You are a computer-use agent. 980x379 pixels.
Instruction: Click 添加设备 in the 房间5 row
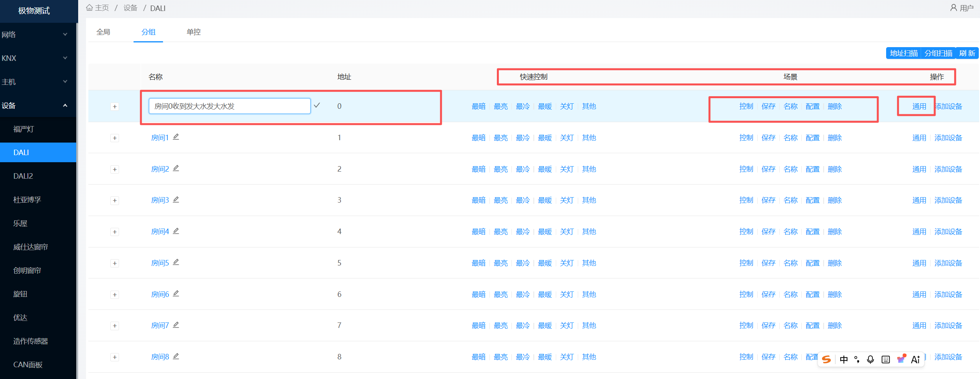[x=948, y=263]
